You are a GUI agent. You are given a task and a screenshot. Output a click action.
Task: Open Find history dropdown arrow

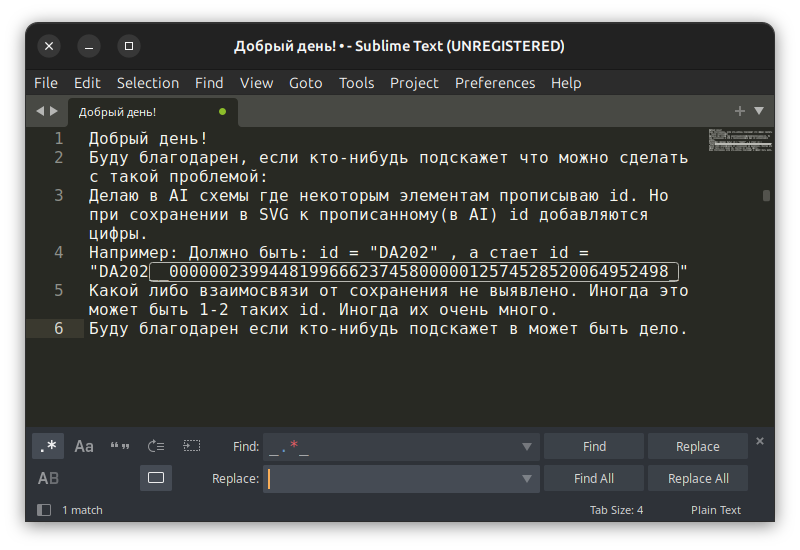tap(527, 447)
